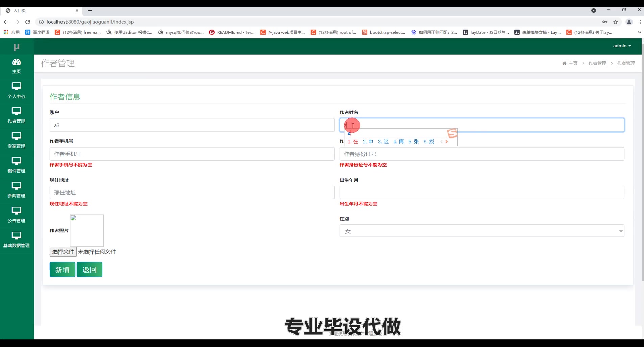644x347 pixels.
Task: Open the 主页 dashboard sidebar icon
Action: [17, 66]
